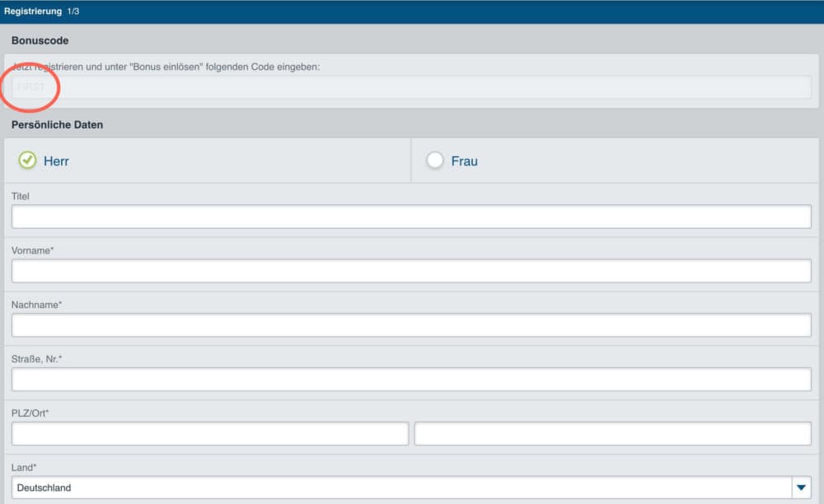824x504 pixels.
Task: Click the PLZ postal code field
Action: 210,434
